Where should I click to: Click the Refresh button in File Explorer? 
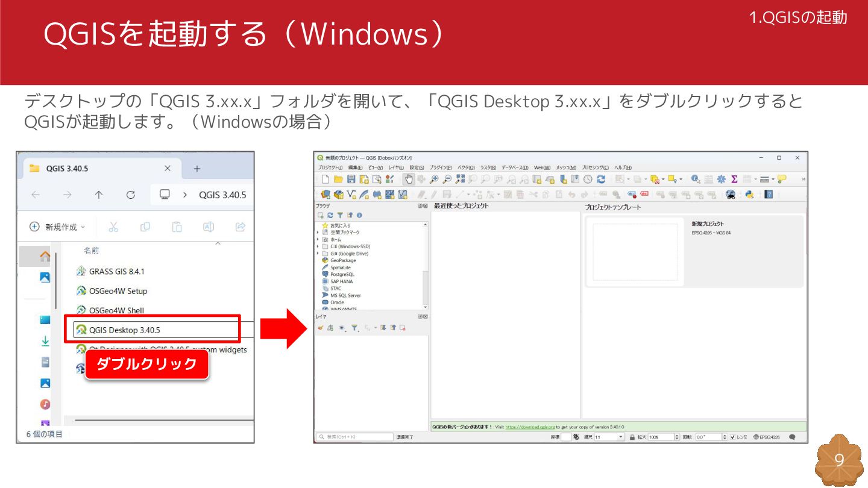click(x=130, y=195)
